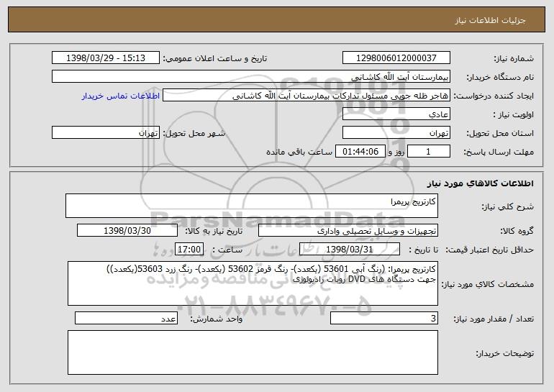The height and width of the screenshot is (392, 554).
Task: Click the label توضیحات خریدار
Action: (505, 352)
